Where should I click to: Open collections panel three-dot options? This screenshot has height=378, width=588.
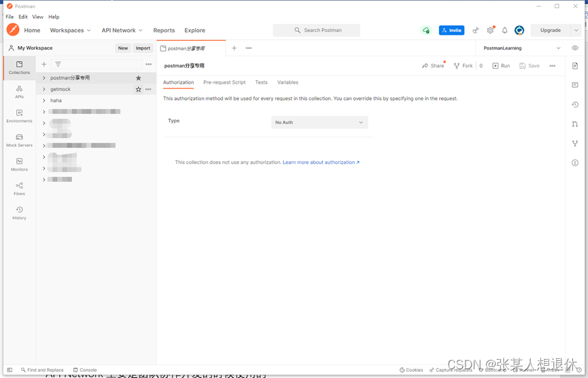click(148, 64)
